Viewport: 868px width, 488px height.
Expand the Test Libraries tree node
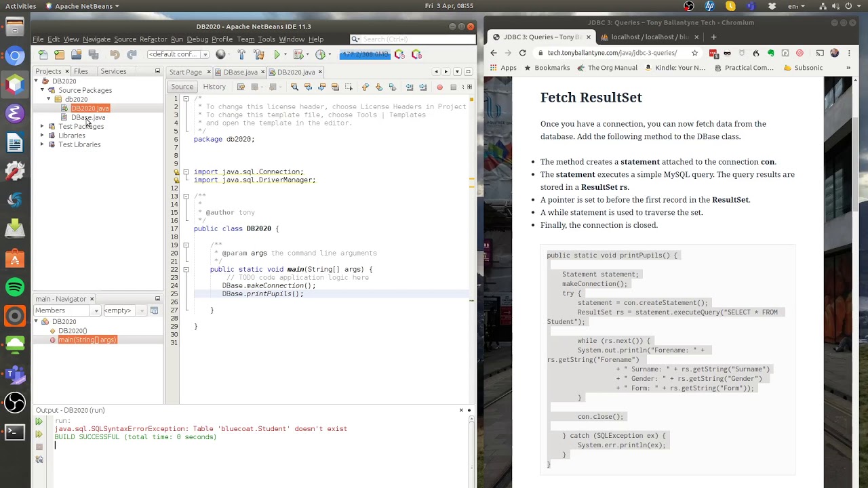click(42, 144)
